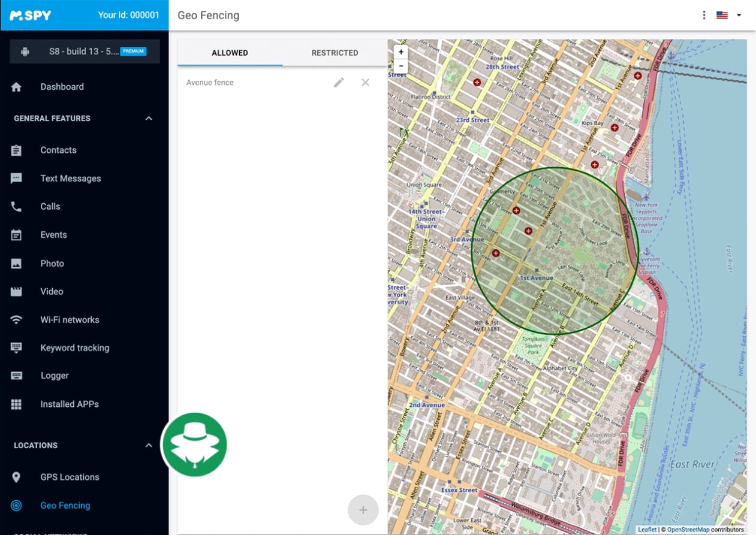Add a new fence with the round plus button
The height and width of the screenshot is (535, 756).
tap(363, 510)
